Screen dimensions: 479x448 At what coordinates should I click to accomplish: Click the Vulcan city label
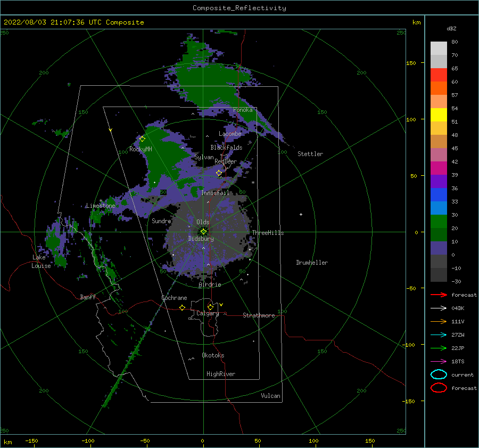click(x=271, y=396)
